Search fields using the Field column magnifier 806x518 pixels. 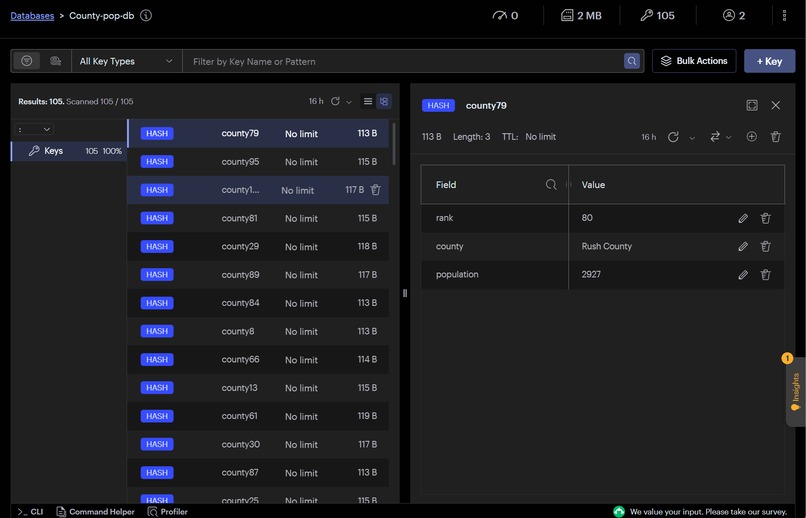pos(551,184)
